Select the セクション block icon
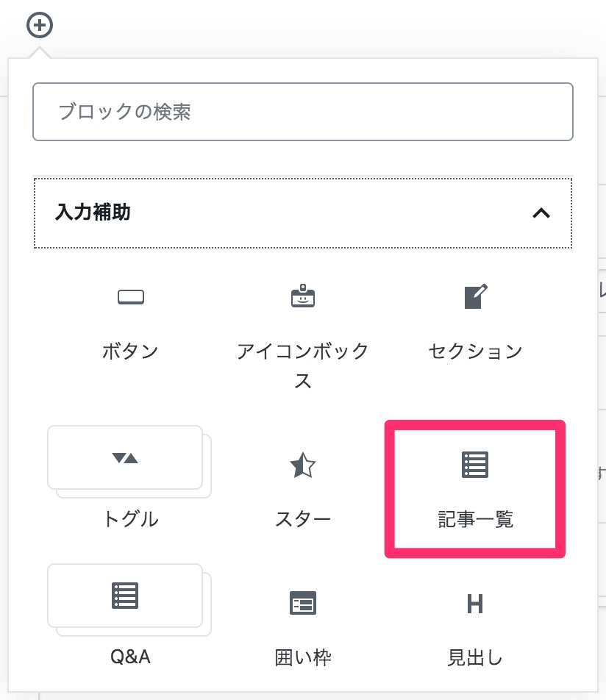The width and height of the screenshot is (606, 700). (x=476, y=296)
